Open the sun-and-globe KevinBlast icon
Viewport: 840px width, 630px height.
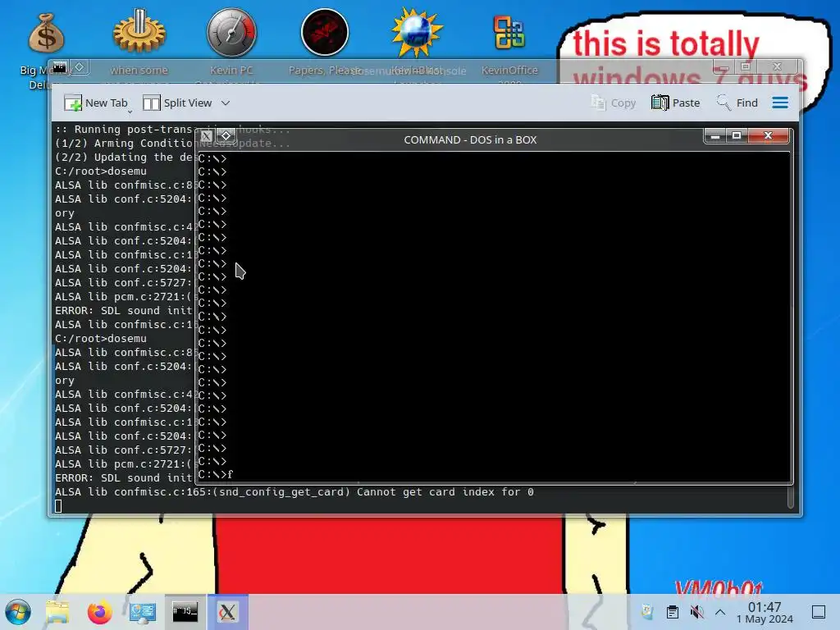pos(417,32)
